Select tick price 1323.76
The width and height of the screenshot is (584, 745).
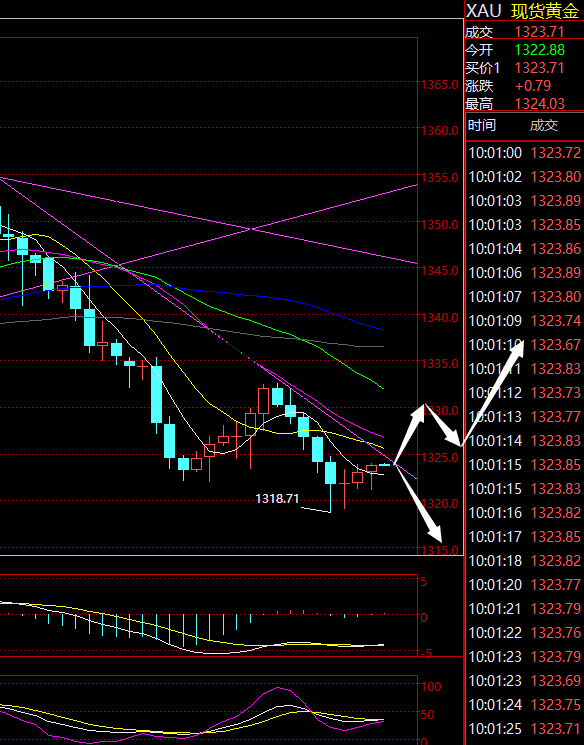coord(556,633)
